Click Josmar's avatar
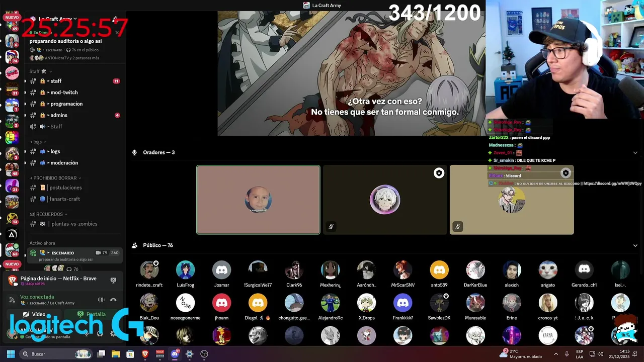644x362 pixels. (x=222, y=270)
